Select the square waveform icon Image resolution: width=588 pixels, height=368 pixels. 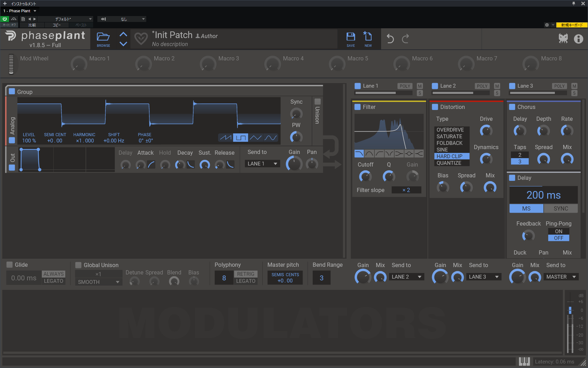(x=240, y=138)
